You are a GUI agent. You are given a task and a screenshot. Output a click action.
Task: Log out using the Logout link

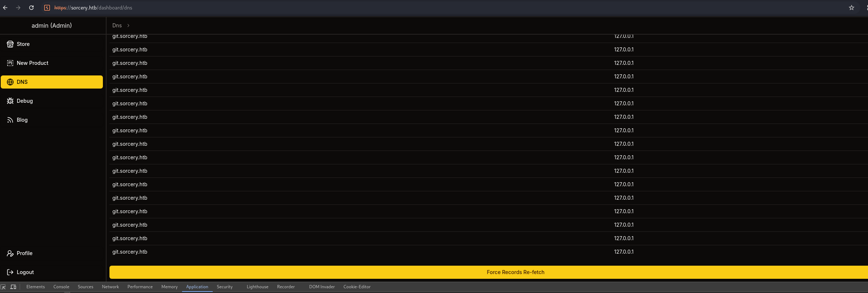(x=52, y=272)
